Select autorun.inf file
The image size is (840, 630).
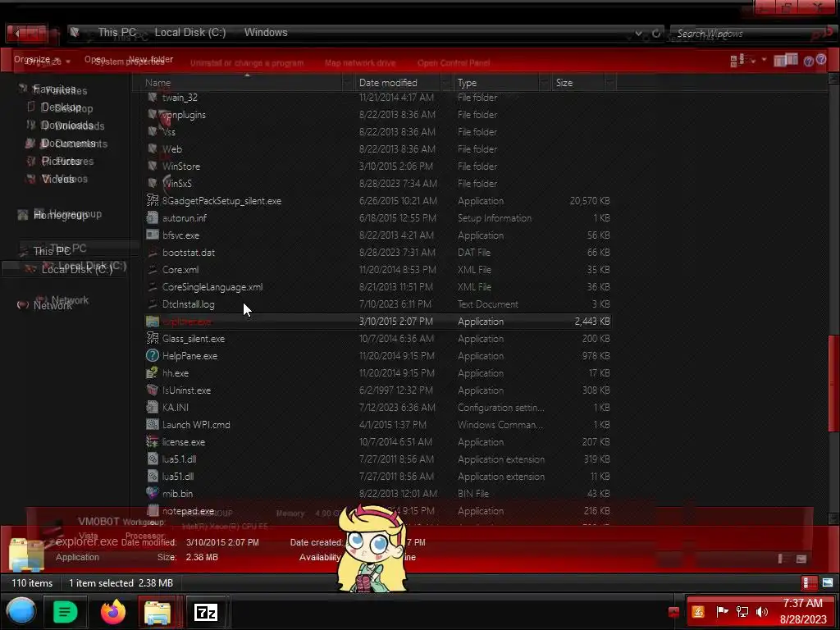point(185,218)
